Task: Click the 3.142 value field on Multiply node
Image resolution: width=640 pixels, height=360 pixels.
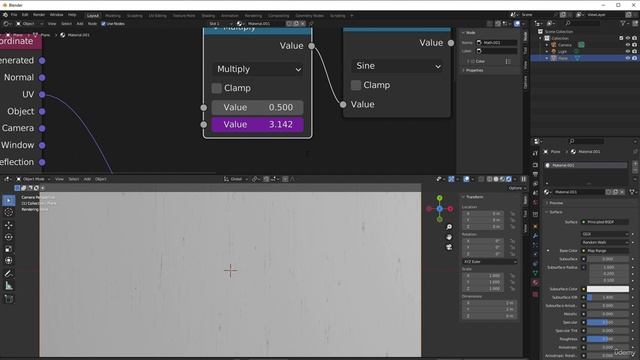Action: pos(258,124)
